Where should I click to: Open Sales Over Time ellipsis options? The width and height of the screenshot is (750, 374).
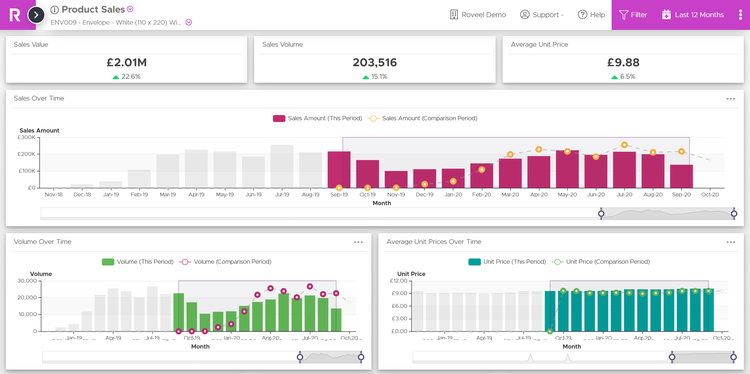(x=730, y=99)
